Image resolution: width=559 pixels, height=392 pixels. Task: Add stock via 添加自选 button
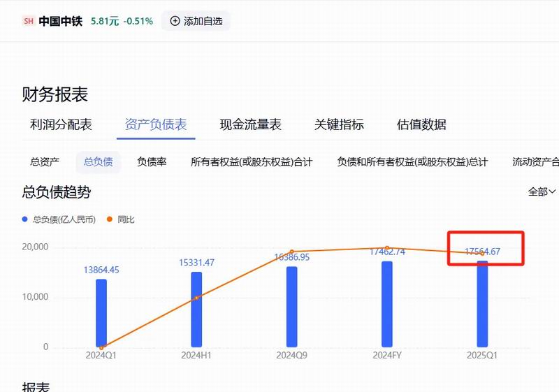click(196, 21)
